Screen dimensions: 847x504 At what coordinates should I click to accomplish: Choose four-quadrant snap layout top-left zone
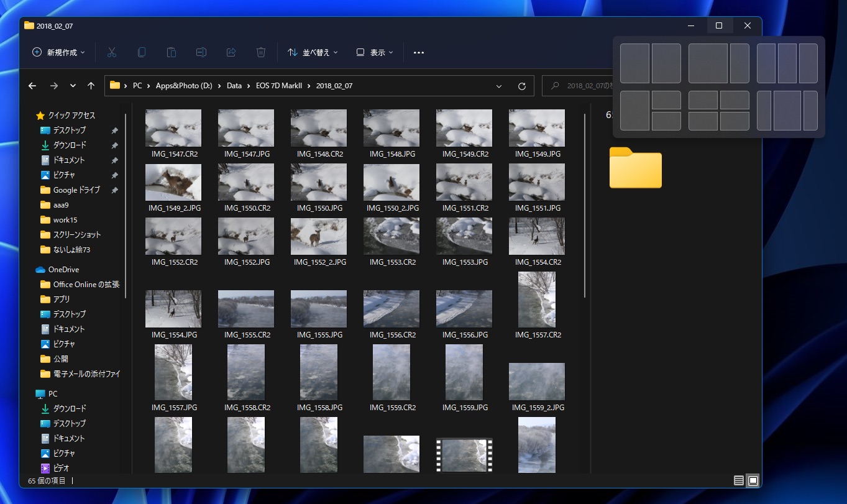[703, 100]
